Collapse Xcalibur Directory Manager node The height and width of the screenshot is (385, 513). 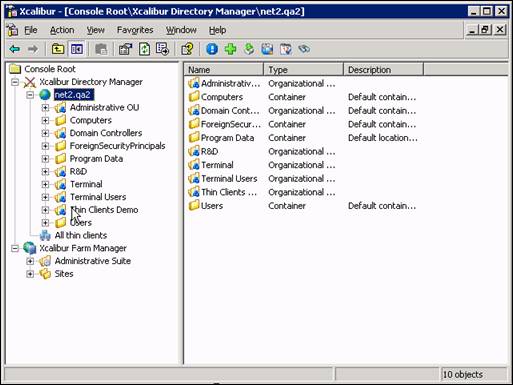(15, 82)
